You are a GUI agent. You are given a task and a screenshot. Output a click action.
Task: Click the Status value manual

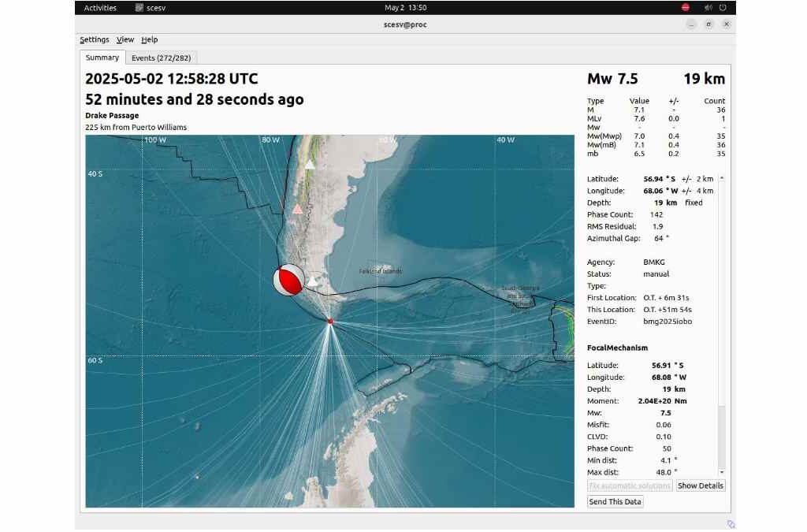(656, 273)
